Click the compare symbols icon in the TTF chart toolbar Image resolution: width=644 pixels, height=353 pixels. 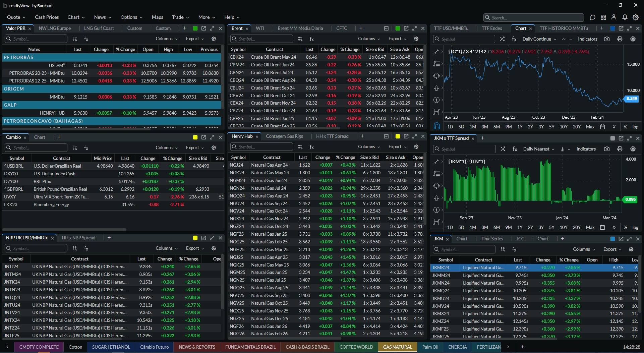click(x=502, y=39)
